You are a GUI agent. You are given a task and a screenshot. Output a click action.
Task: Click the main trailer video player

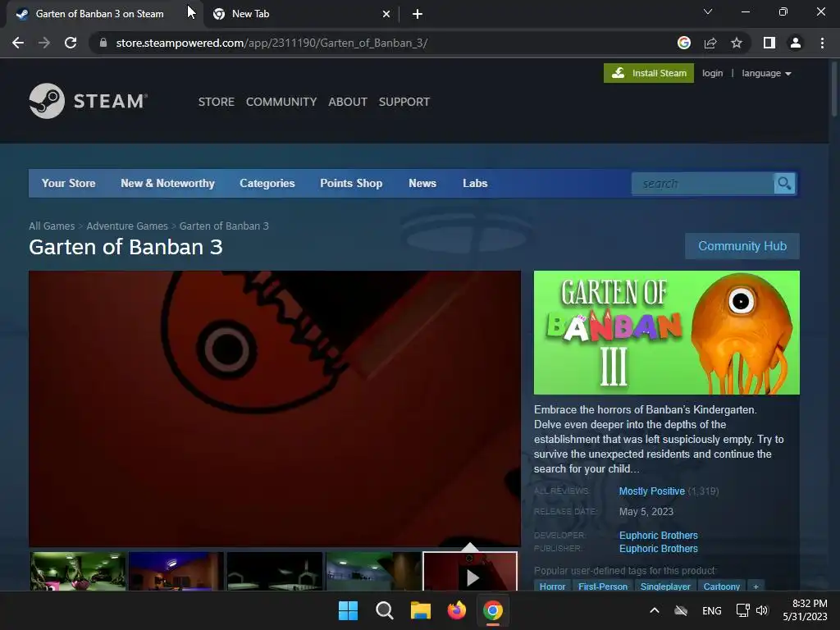(x=275, y=409)
